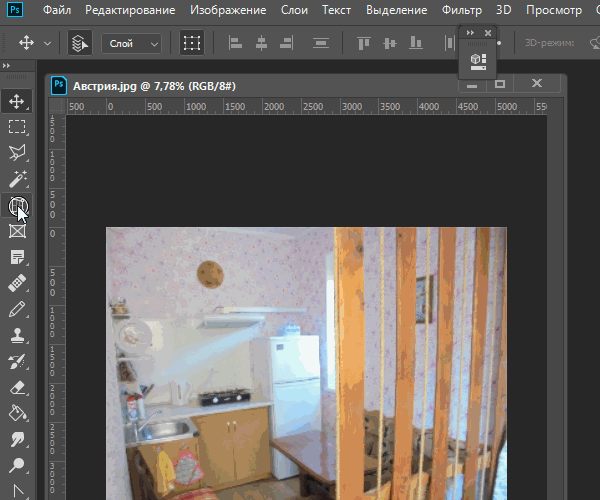The height and width of the screenshot is (500, 600).
Task: Distribute layers vertically
Action: coord(321,43)
